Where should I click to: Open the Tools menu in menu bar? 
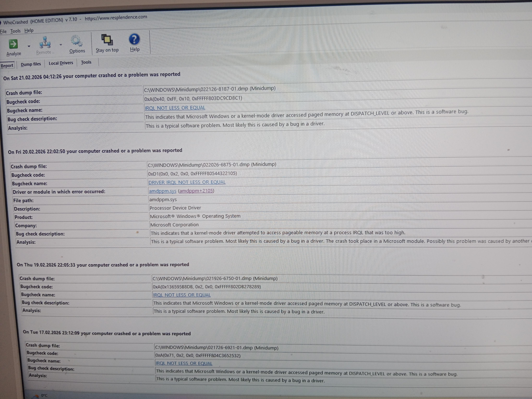(x=15, y=31)
